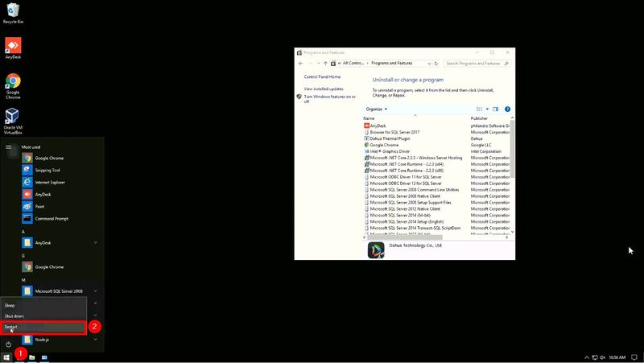Image resolution: width=644 pixels, height=363 pixels.
Task: Select Microsoft SQL Server 2008 Native Client
Action: [x=405, y=196]
